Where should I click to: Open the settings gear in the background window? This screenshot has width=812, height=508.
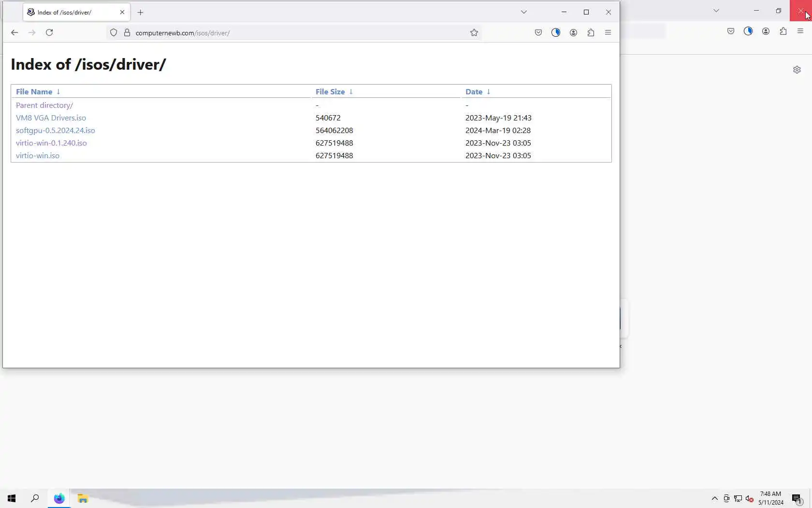click(x=797, y=70)
